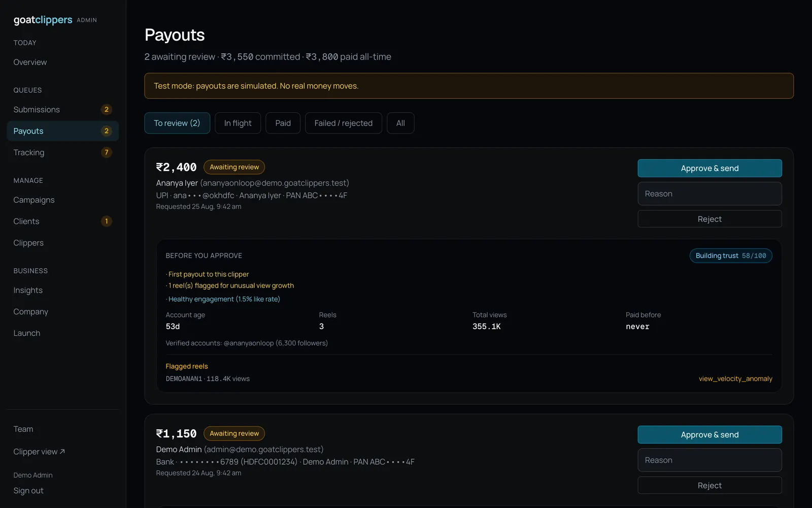Click Awaiting review badge on ₹1,150 payout
Screen dimensions: 812x508
(x=234, y=433)
